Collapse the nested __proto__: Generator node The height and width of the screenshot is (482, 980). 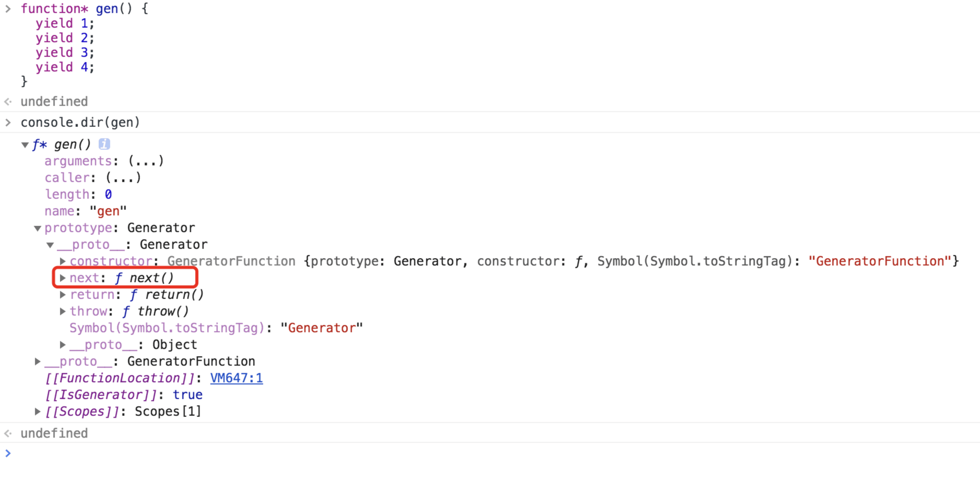tap(50, 245)
